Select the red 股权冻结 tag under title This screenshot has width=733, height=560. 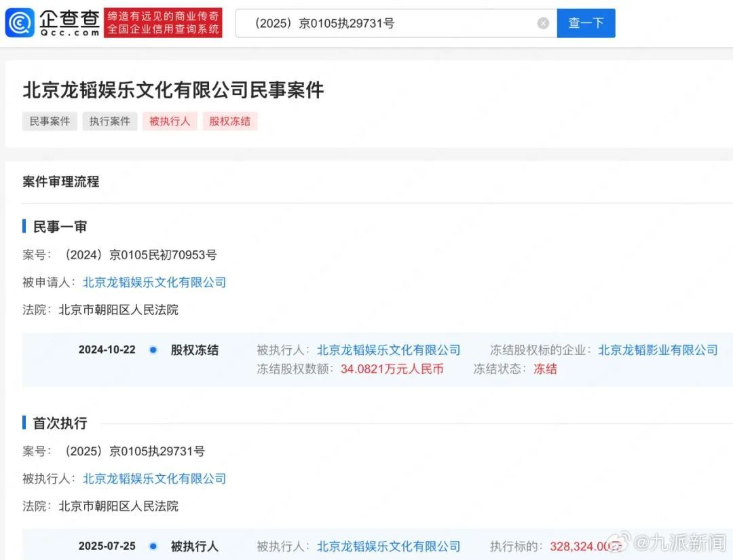pyautogui.click(x=229, y=122)
